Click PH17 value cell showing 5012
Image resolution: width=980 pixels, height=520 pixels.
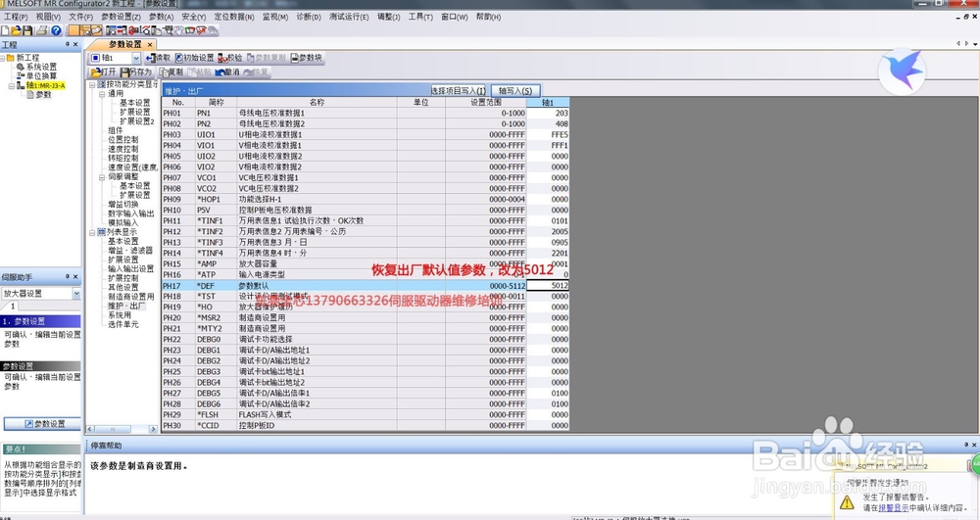coord(548,285)
